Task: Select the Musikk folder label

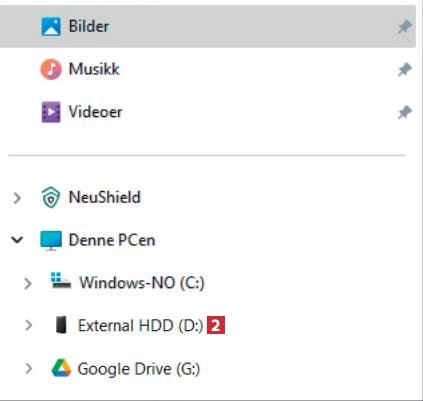Action: pyautogui.click(x=94, y=69)
